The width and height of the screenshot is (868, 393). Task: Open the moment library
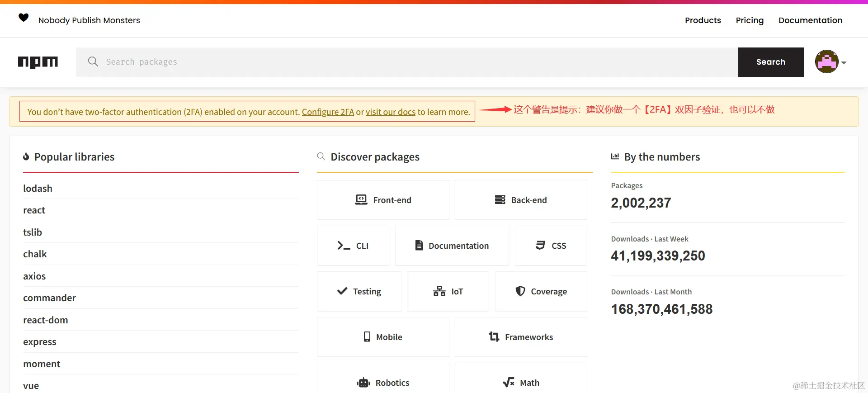pos(42,364)
